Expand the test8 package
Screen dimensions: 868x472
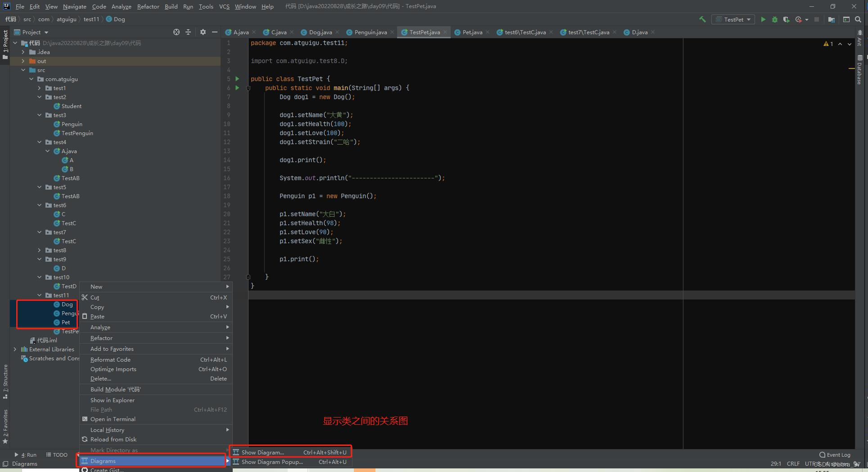point(39,250)
